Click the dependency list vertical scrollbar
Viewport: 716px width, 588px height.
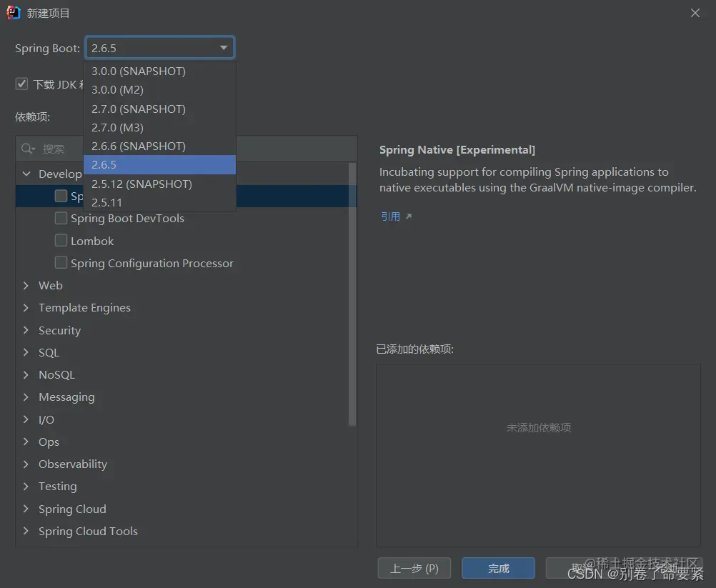(352, 294)
